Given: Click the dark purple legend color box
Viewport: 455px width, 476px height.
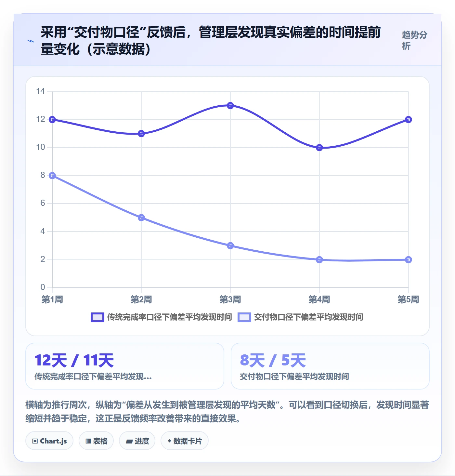Looking at the screenshot, I should click(97, 317).
